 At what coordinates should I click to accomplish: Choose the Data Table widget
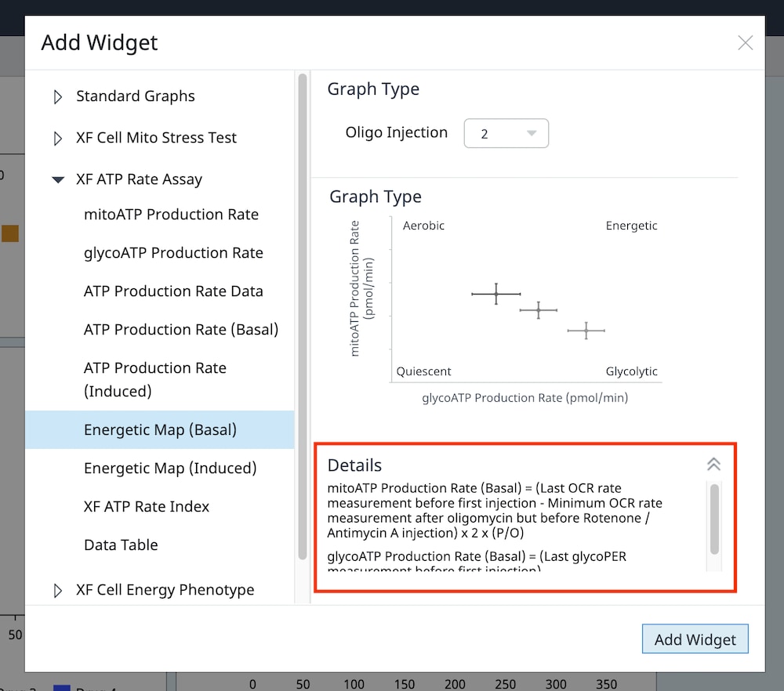(x=121, y=545)
